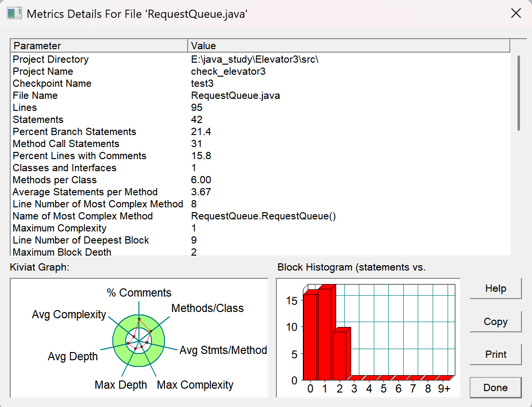Screen dimensions: 532x407
Task: Select the Maximum Block Depth row
Action: (260, 252)
